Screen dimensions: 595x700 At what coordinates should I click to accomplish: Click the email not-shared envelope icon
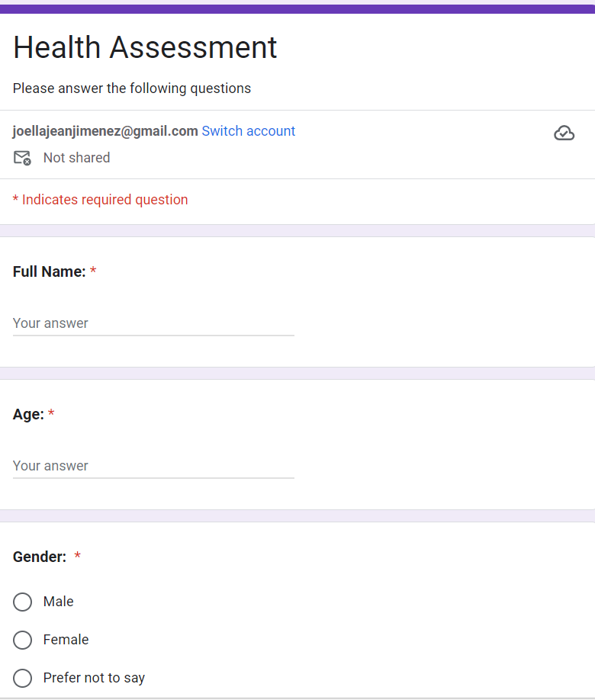coord(22,158)
